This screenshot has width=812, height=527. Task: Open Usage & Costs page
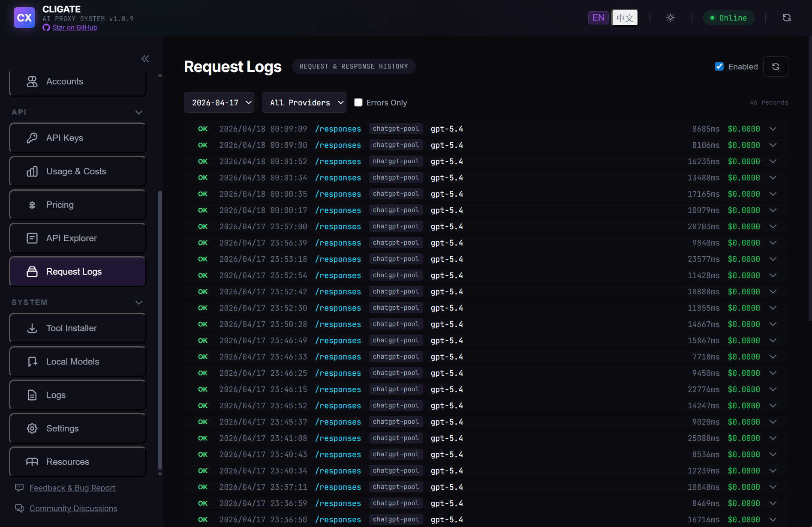(x=78, y=171)
